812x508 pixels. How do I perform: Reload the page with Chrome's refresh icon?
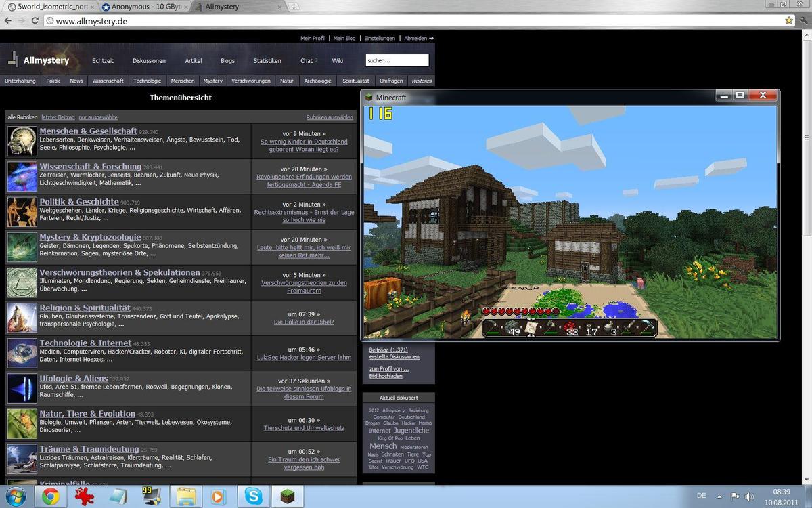coord(35,21)
